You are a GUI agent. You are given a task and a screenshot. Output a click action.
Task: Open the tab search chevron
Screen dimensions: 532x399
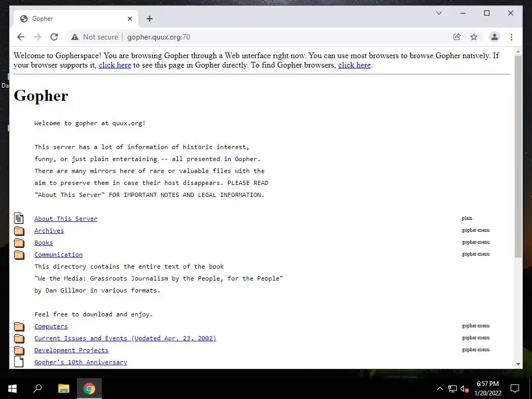pos(438,13)
